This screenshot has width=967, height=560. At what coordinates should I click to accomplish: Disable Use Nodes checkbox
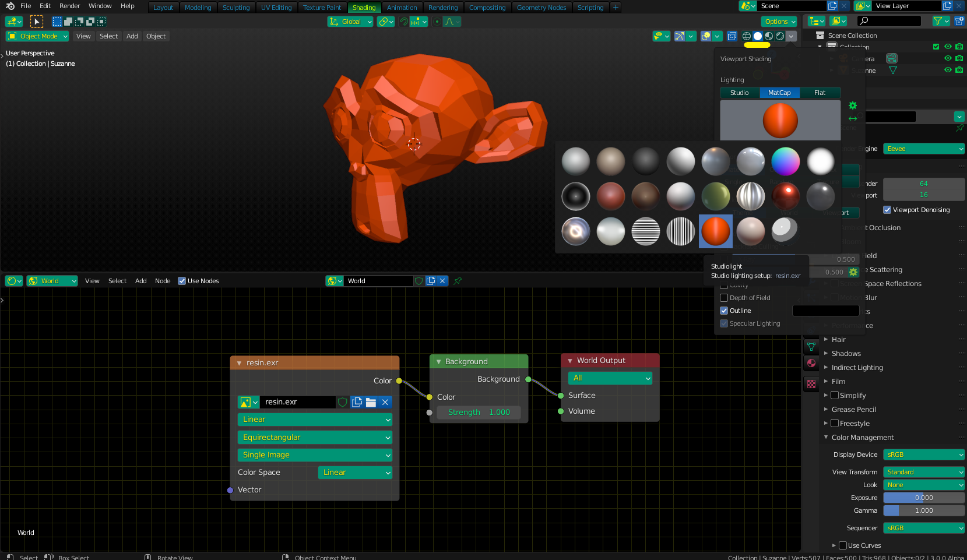(x=182, y=281)
